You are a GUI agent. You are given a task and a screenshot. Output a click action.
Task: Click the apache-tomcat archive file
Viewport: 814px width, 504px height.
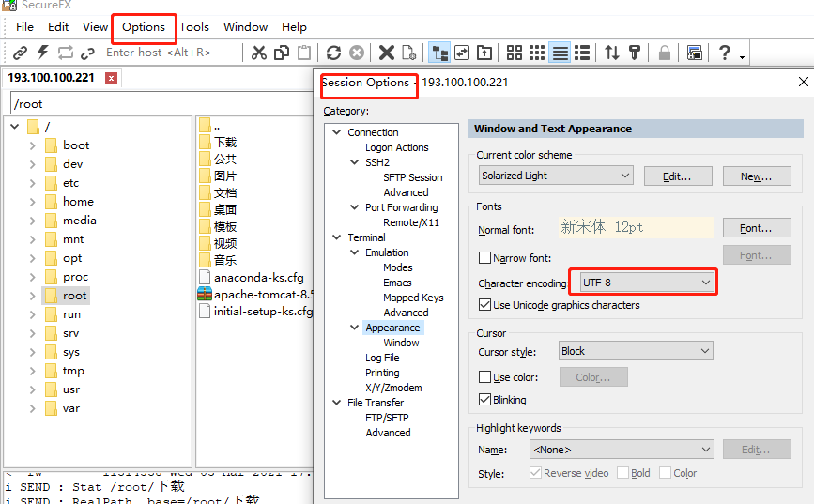(255, 295)
